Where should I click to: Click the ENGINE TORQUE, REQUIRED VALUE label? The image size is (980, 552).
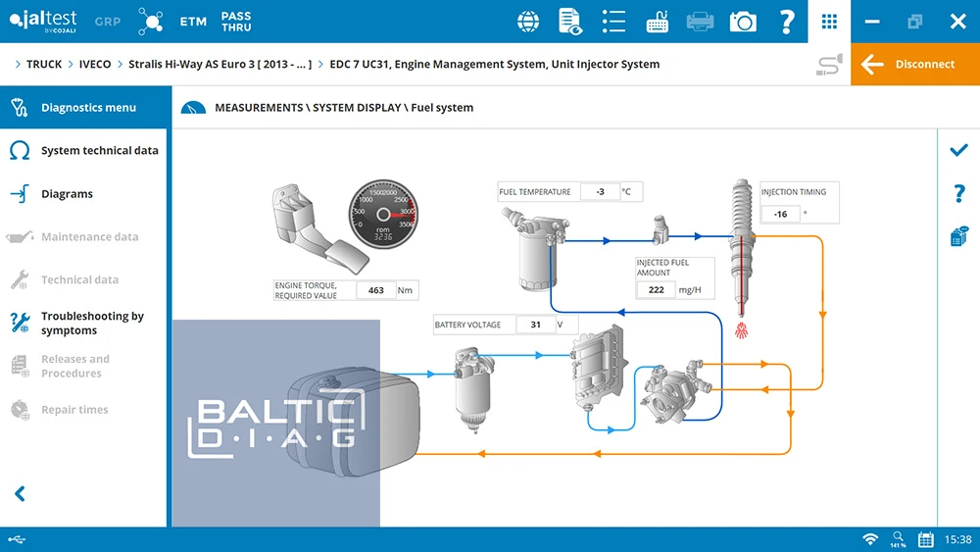pos(306,290)
